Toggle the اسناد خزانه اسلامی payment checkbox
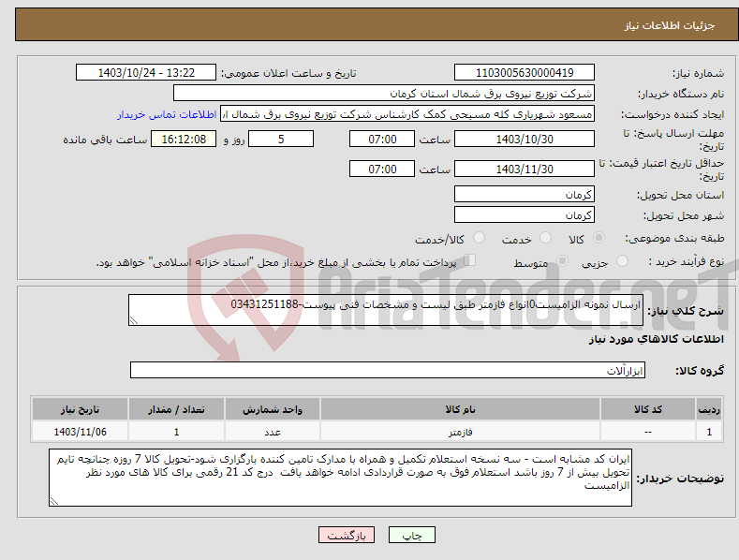 pyautogui.click(x=470, y=260)
